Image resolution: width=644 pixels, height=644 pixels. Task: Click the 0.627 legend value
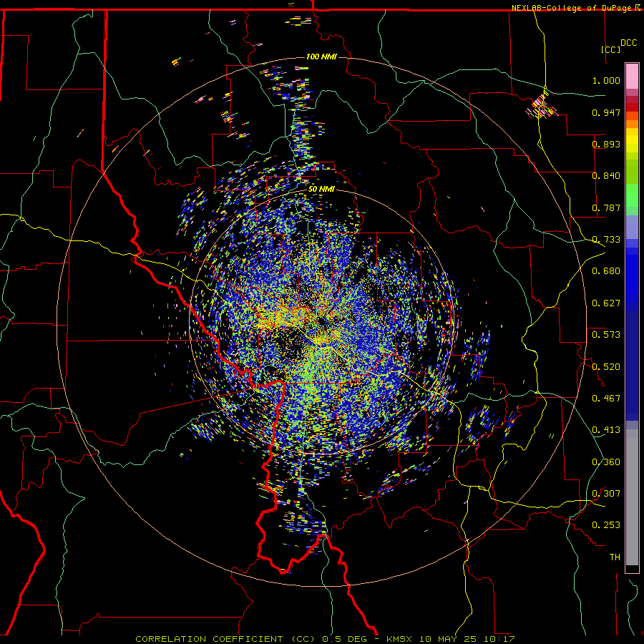[606, 303]
